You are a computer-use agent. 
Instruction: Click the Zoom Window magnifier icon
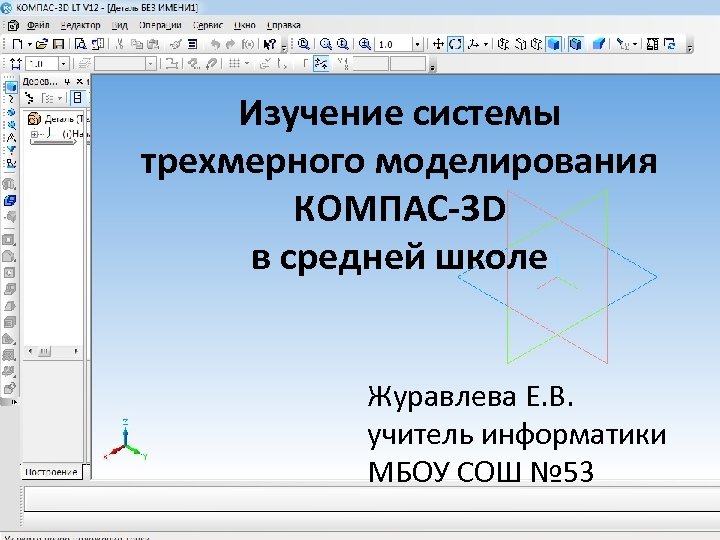pos(304,44)
